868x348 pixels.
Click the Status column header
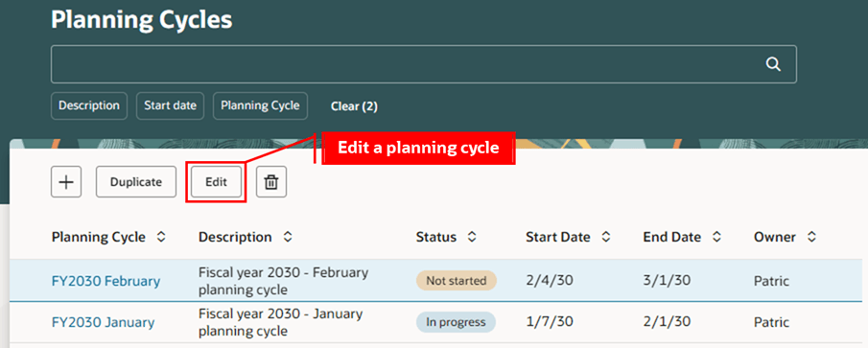(436, 238)
